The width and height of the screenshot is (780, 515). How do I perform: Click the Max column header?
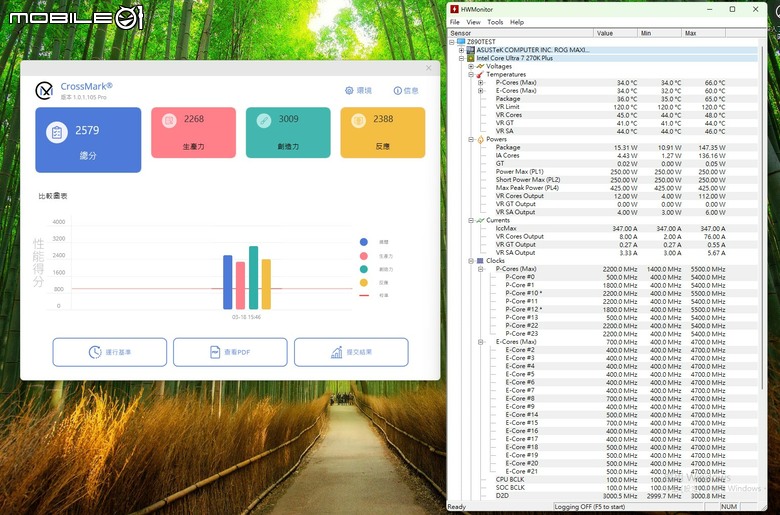tap(703, 33)
